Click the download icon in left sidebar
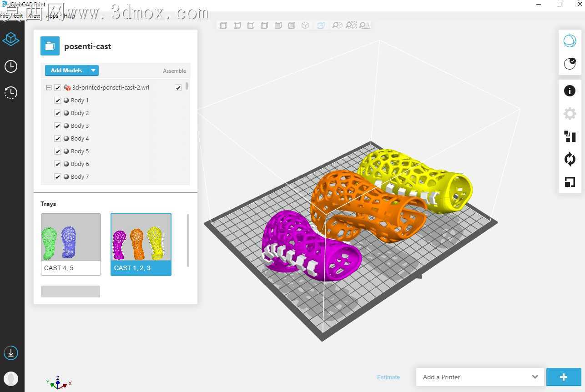The height and width of the screenshot is (392, 585). pyautogui.click(x=10, y=352)
